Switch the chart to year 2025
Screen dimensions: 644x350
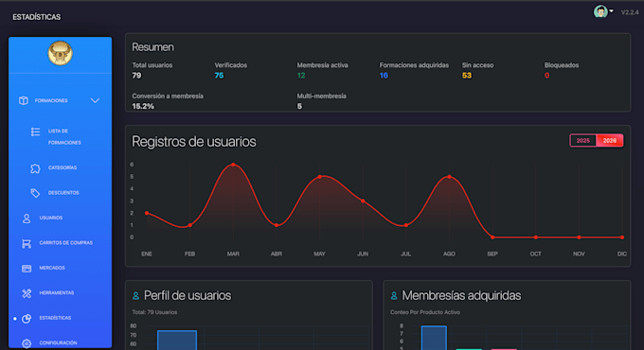point(583,140)
